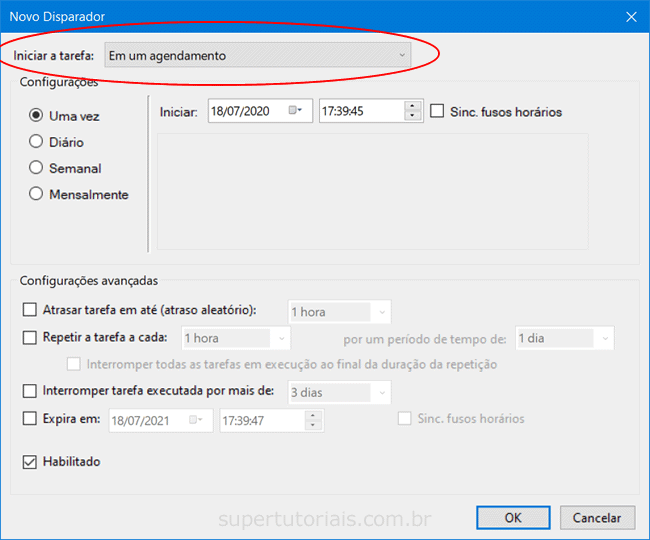Viewport: 650px width, 540px height.
Task: Decrease the Iniciar time with the down spinner
Action: point(412,116)
